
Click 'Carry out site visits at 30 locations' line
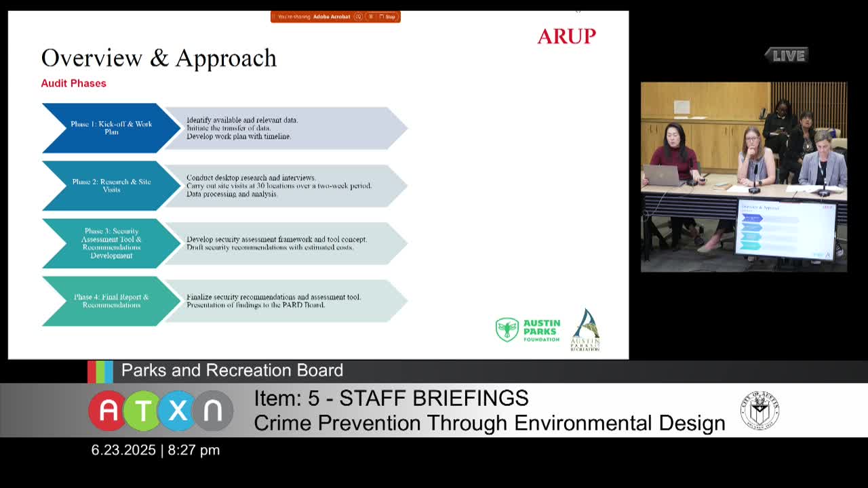pyautogui.click(x=279, y=186)
